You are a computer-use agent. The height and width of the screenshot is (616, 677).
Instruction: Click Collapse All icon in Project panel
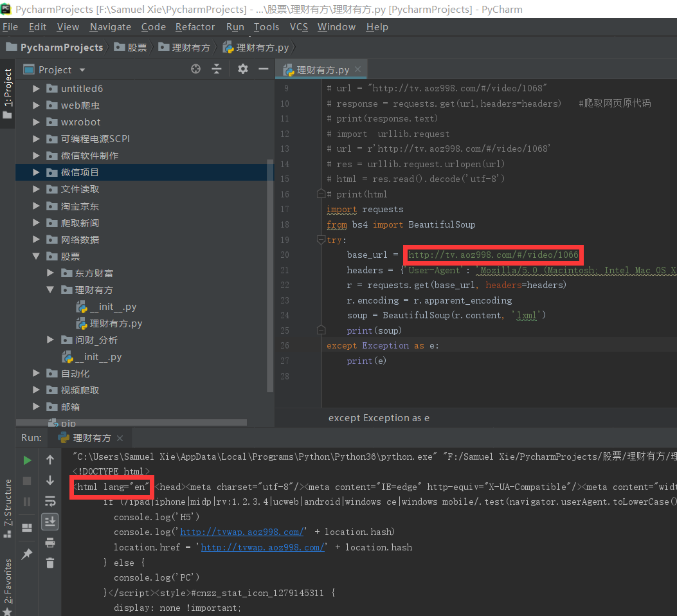(x=217, y=69)
